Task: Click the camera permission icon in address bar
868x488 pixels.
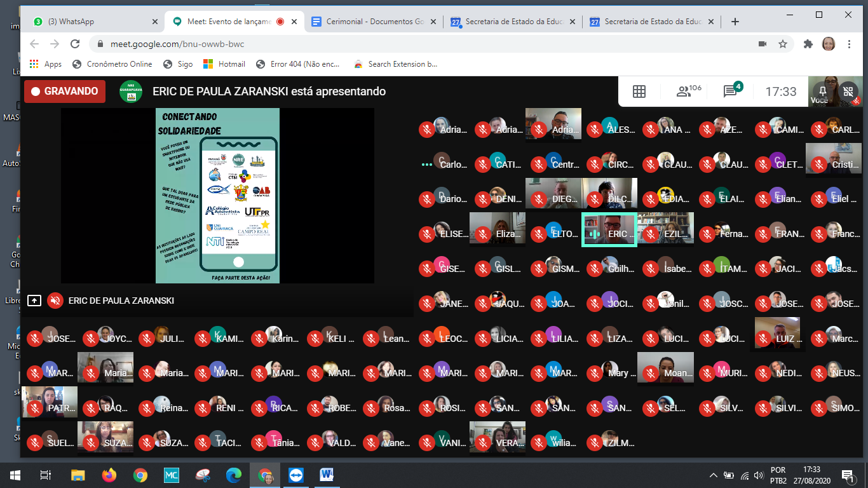Action: (763, 44)
